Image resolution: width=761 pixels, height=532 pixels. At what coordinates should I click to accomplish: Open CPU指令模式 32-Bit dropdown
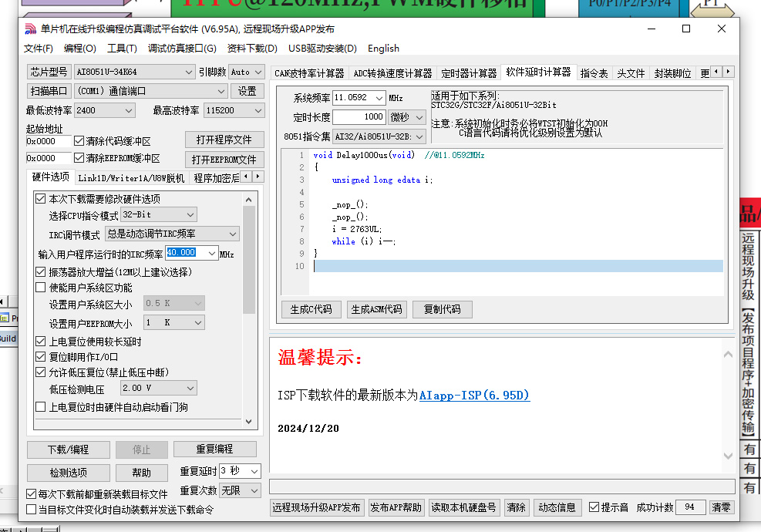[159, 214]
